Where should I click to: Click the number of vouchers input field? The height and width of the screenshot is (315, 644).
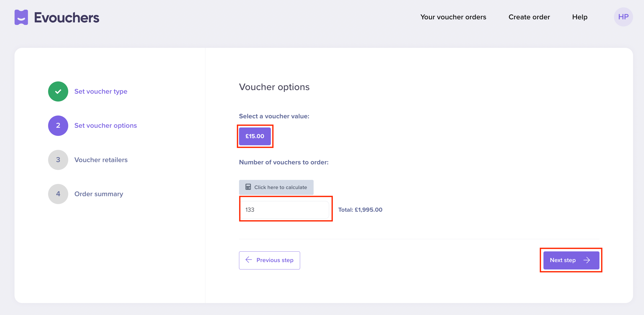[x=285, y=209]
